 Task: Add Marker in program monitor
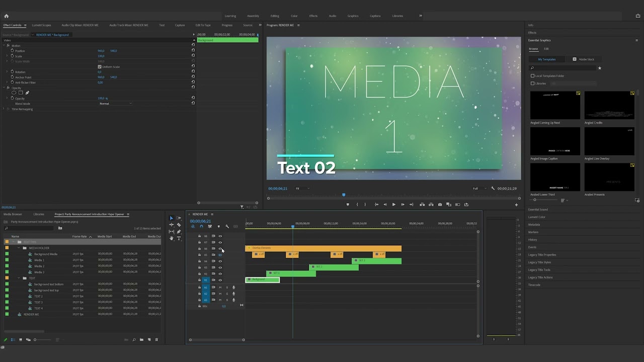click(x=348, y=205)
